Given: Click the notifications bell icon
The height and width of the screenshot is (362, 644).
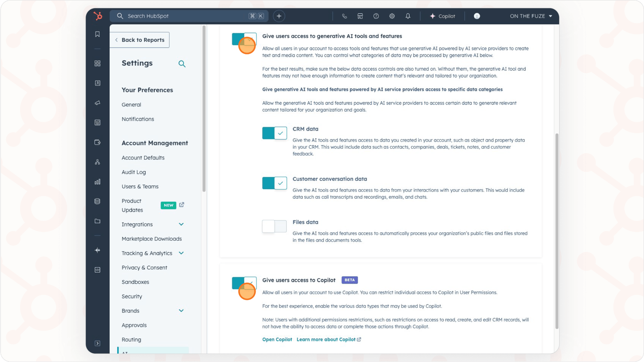Looking at the screenshot, I should (407, 16).
